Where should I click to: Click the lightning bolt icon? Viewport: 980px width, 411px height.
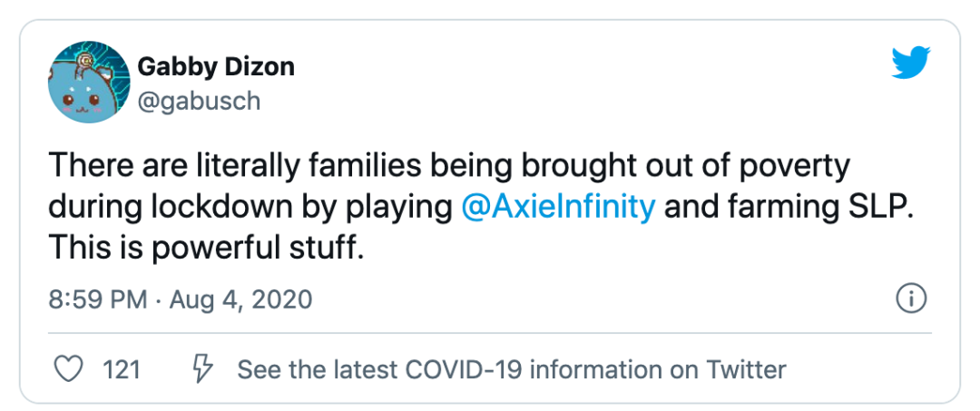coord(202,369)
